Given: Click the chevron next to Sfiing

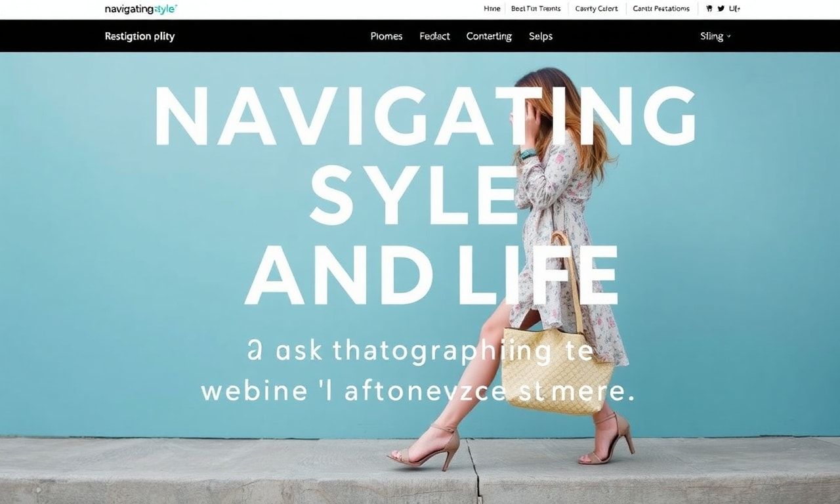Looking at the screenshot, I should pyautogui.click(x=728, y=37).
